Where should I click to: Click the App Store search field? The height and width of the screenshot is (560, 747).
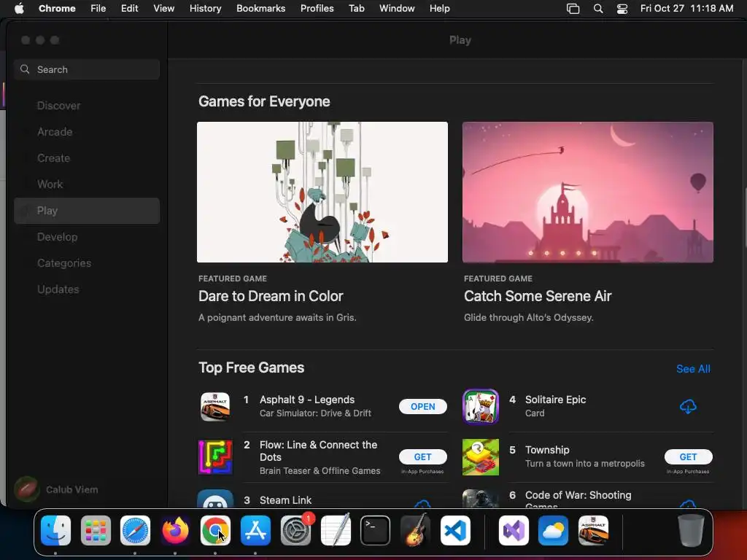pyautogui.click(x=87, y=69)
